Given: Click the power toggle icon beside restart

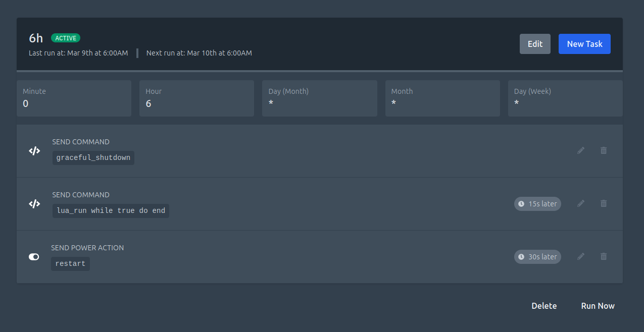Looking at the screenshot, I should (34, 257).
